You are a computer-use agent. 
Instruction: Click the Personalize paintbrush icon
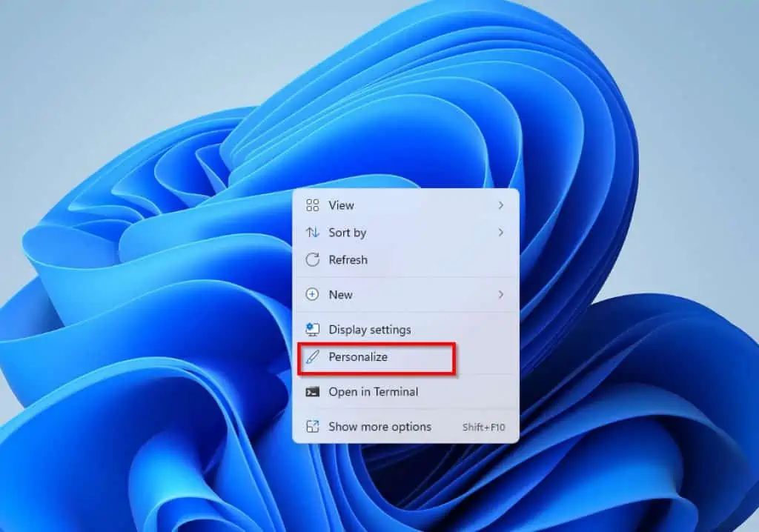[x=314, y=357]
